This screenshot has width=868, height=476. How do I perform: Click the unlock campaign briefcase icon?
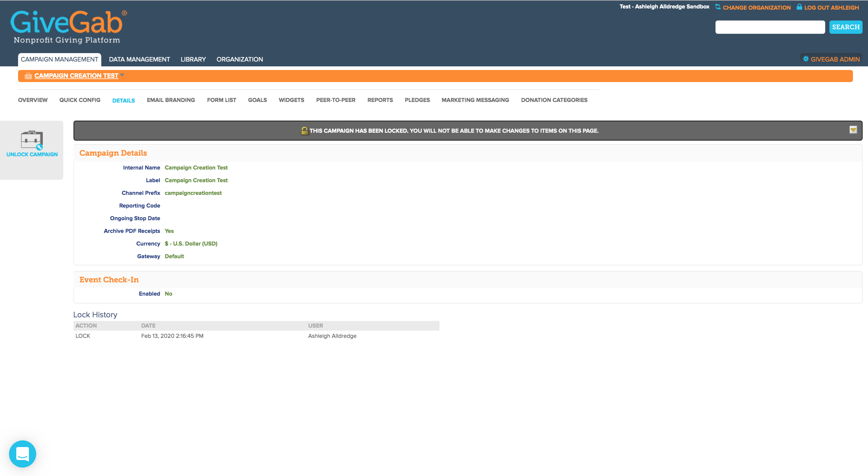pyautogui.click(x=32, y=140)
